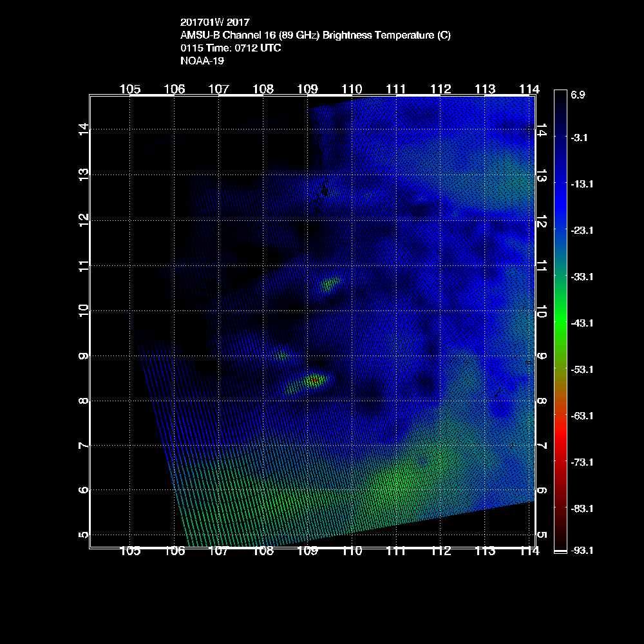Click longitude label 105 on the top axis
The height and width of the screenshot is (644, 644).
coord(130,89)
